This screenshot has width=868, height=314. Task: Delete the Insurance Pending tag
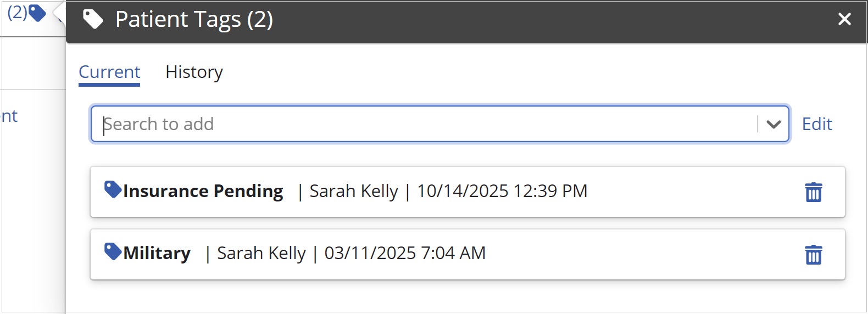click(x=813, y=192)
